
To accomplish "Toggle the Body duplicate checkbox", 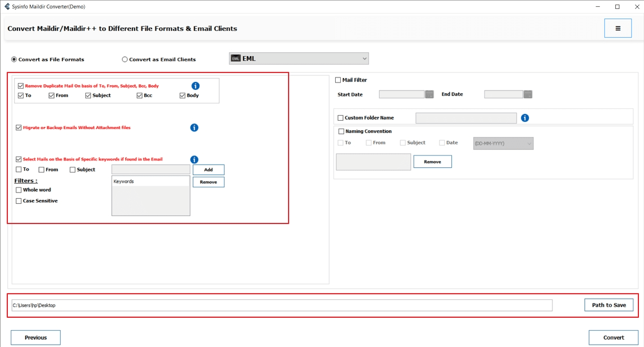I will tap(182, 95).
